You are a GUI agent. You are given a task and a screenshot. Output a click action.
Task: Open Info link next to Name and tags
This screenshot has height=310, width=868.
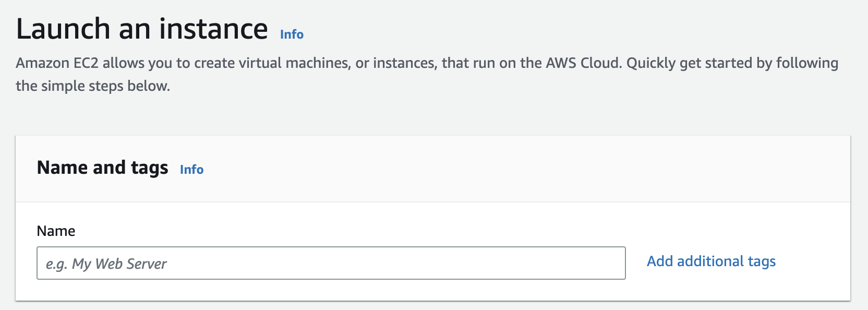[x=191, y=170]
